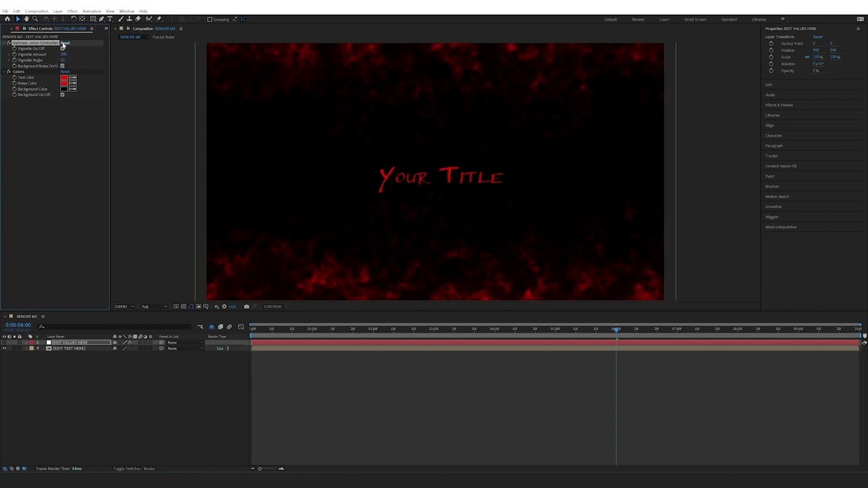Select the Rotation tool
The image size is (868, 488).
(x=73, y=19)
